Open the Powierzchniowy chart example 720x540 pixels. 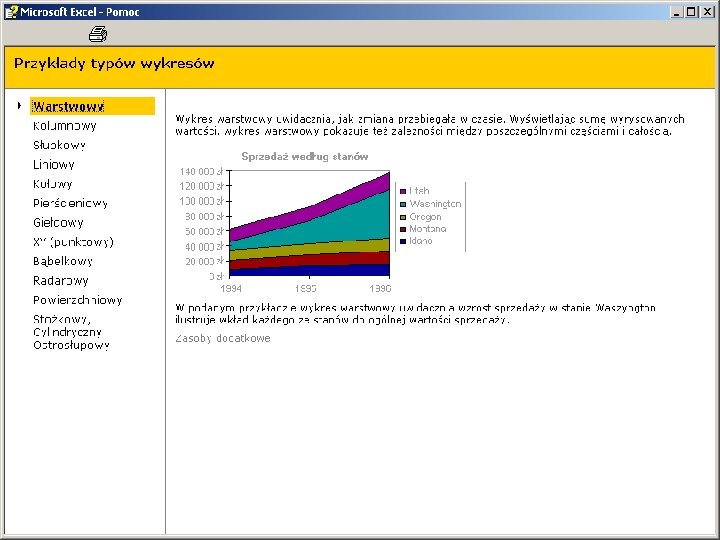pyautogui.click(x=78, y=300)
